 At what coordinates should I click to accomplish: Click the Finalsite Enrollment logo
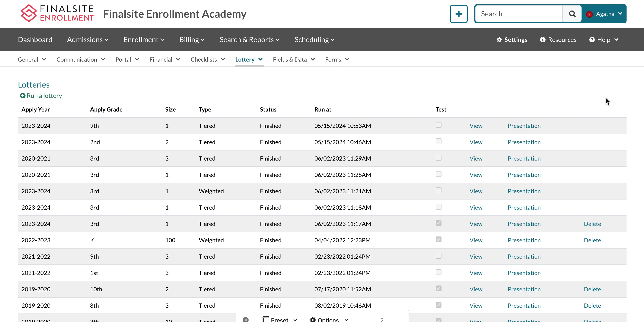point(57,13)
